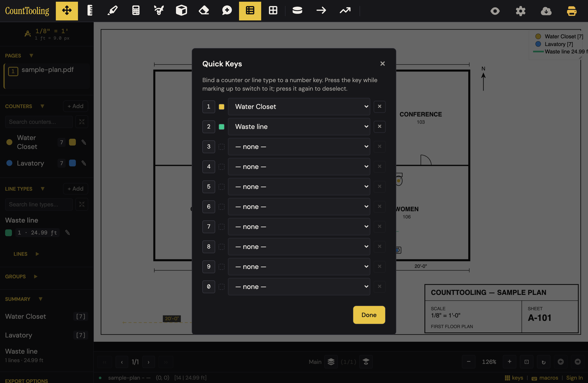Clear the key 1 Water Closet binding

tap(380, 107)
